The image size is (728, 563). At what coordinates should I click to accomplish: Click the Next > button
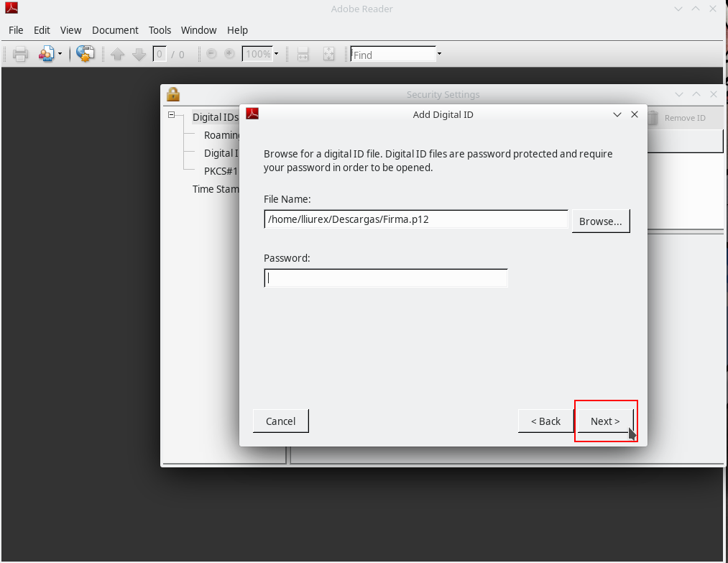tap(605, 421)
